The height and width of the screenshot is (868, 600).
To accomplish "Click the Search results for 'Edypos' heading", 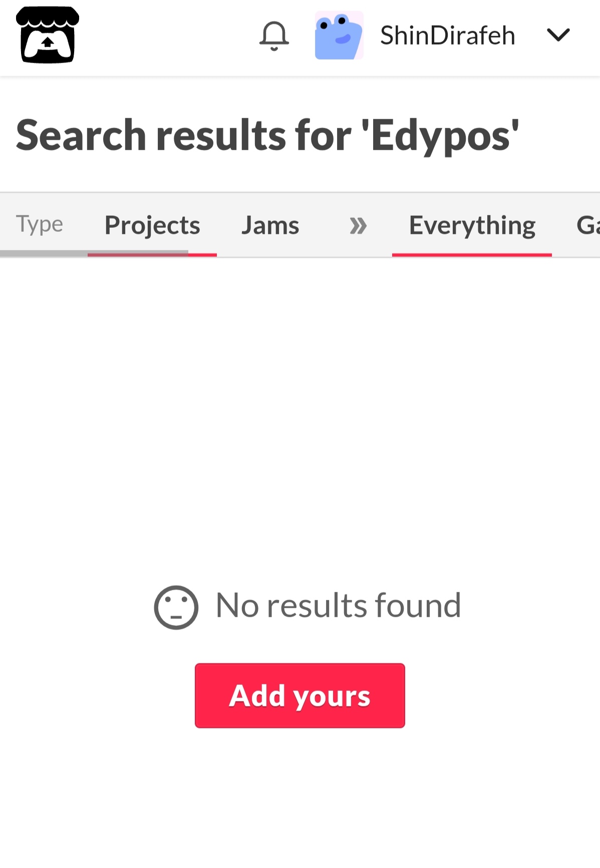I will tap(267, 135).
